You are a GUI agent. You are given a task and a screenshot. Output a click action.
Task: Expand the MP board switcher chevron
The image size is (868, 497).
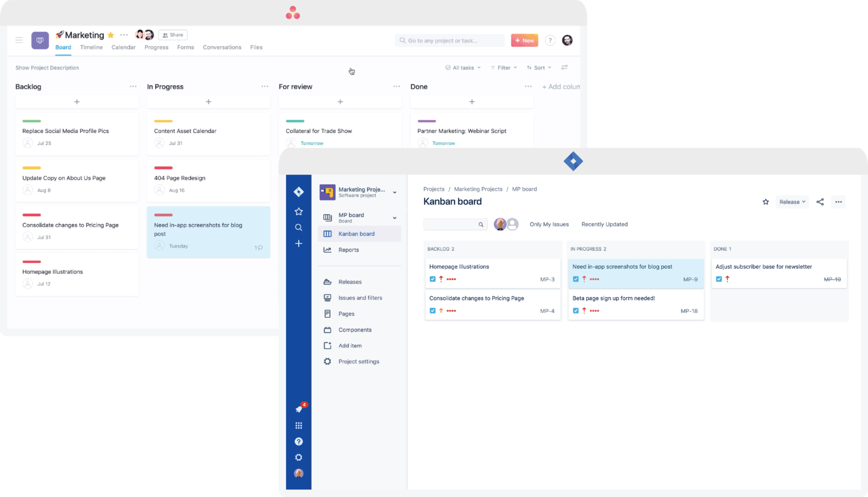click(395, 218)
